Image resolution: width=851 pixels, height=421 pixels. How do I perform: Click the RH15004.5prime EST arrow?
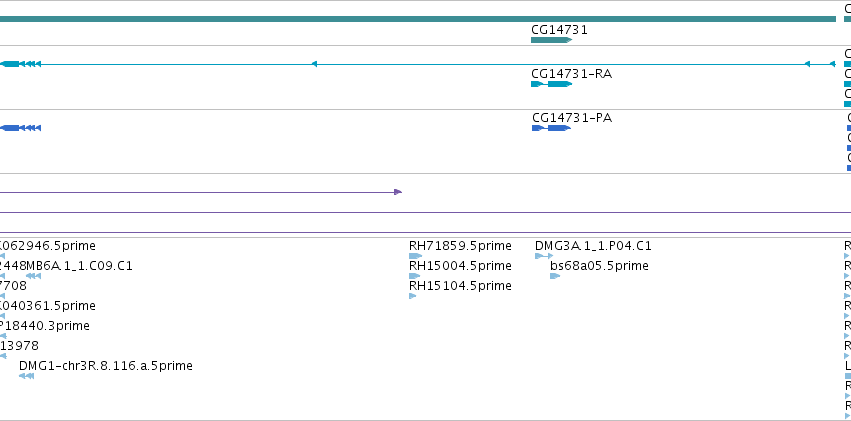tap(415, 276)
